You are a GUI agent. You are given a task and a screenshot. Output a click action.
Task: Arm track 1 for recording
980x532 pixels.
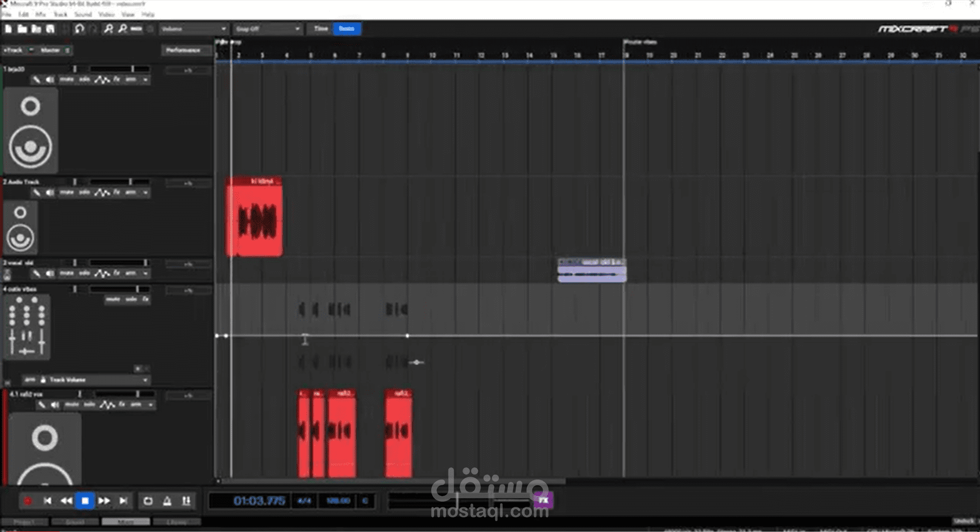tap(131, 79)
